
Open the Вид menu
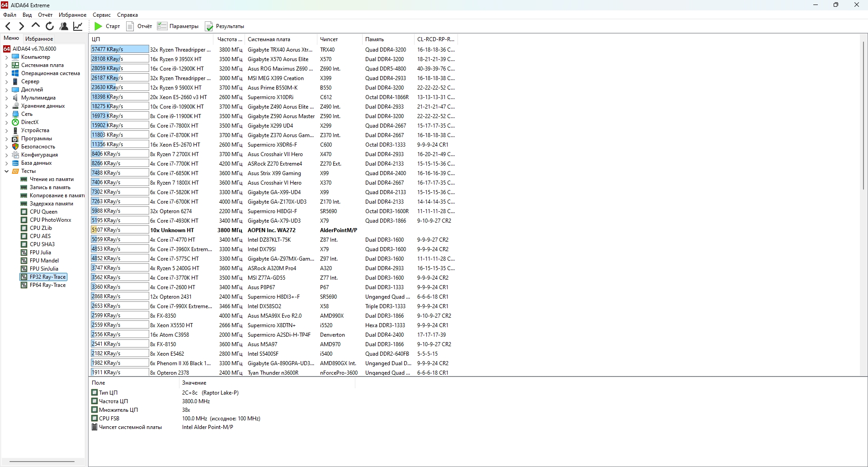(x=27, y=15)
